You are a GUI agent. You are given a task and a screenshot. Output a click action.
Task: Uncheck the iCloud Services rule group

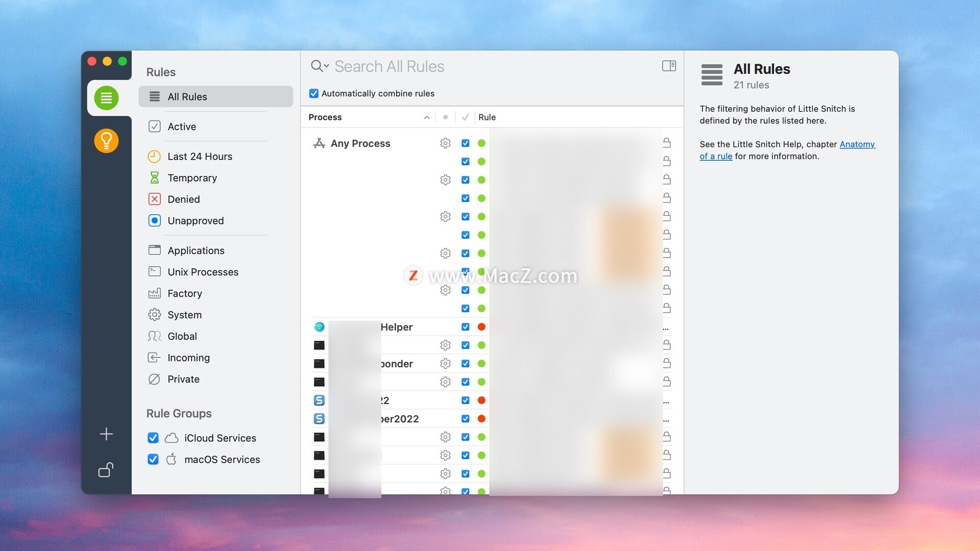pyautogui.click(x=153, y=438)
